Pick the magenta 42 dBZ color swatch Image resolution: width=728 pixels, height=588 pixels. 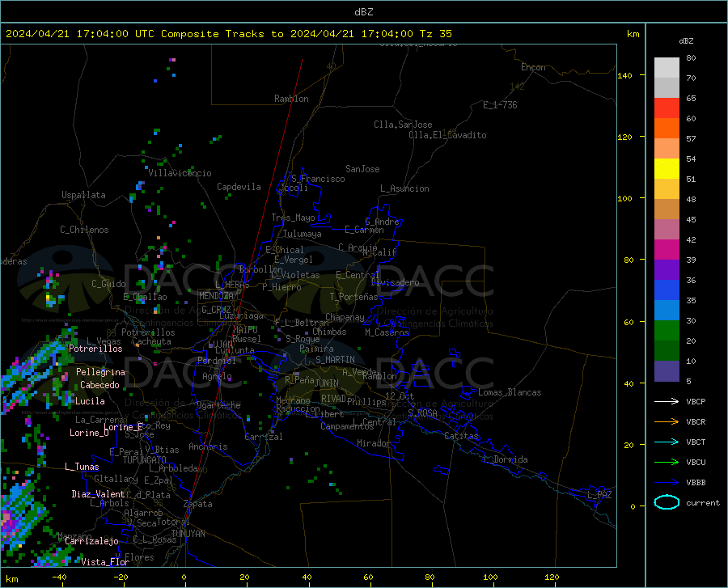[x=667, y=250]
